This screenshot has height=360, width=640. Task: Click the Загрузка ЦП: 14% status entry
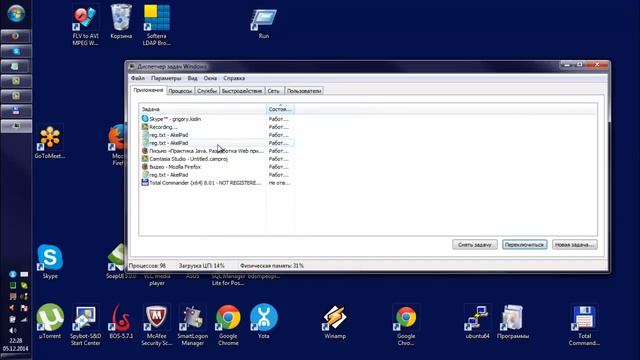click(202, 266)
